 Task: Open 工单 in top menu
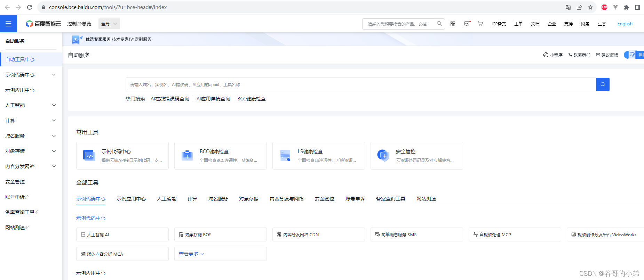pos(518,24)
